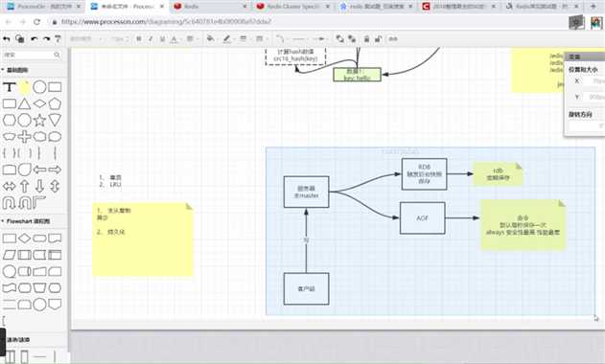Select the RDB box on canvas
605x364 pixels.
pyautogui.click(x=424, y=174)
